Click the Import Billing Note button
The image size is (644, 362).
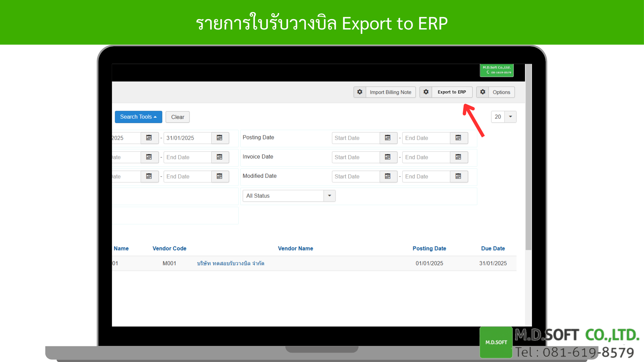point(390,92)
